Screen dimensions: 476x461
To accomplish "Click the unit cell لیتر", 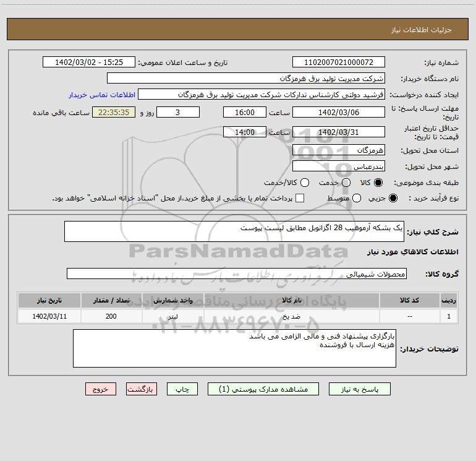I will click(x=172, y=316).
